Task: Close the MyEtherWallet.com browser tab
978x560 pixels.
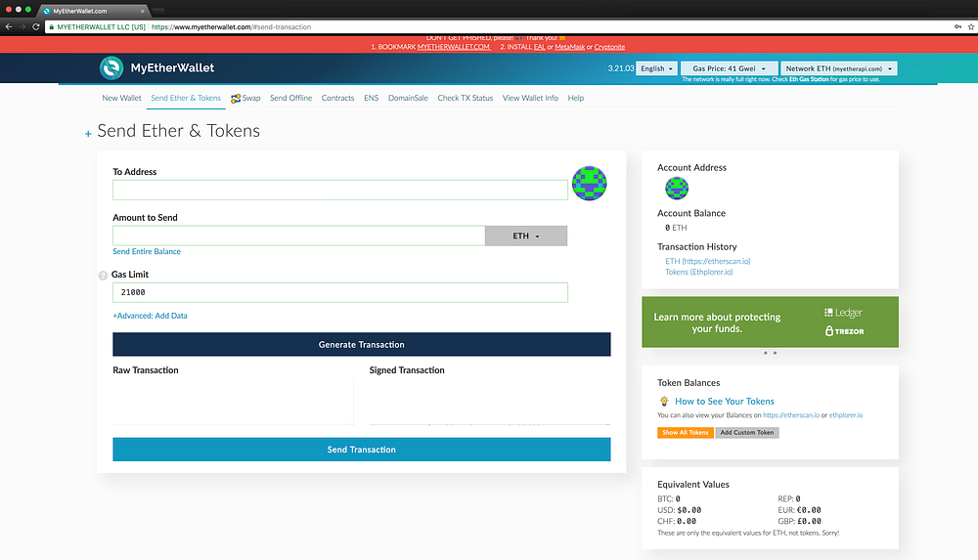Action: [143, 11]
